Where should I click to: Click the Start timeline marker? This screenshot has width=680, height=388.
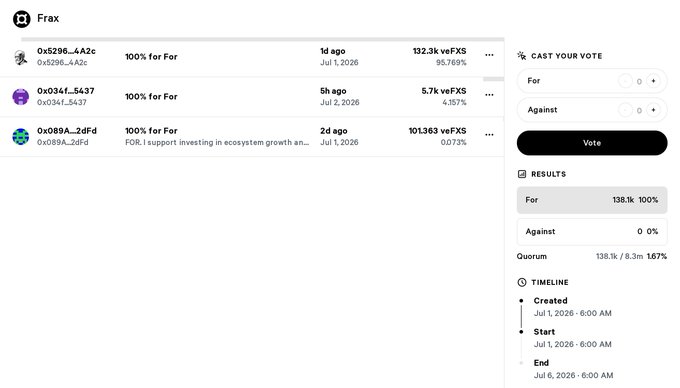(521, 332)
